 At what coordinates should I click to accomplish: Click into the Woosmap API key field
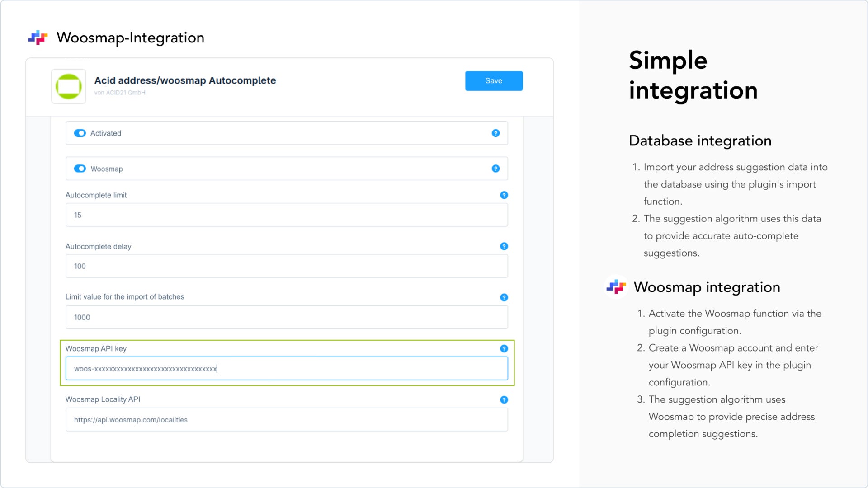tap(287, 368)
